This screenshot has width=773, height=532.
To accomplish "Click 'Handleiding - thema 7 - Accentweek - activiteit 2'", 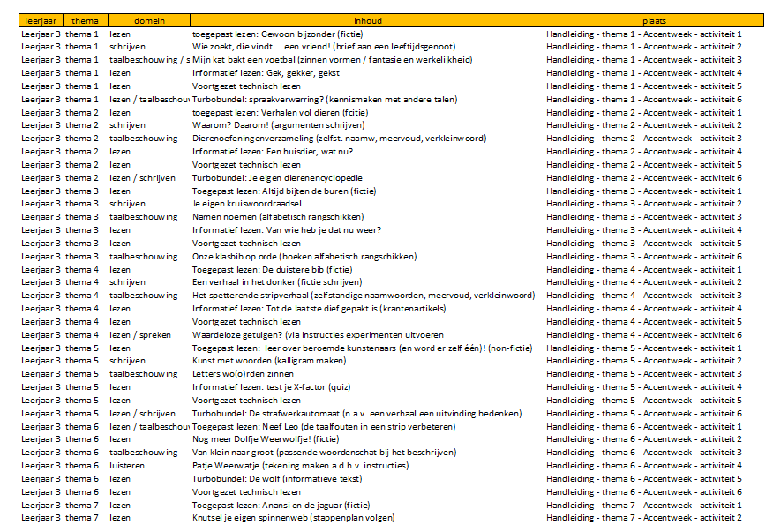I will coord(644,518).
